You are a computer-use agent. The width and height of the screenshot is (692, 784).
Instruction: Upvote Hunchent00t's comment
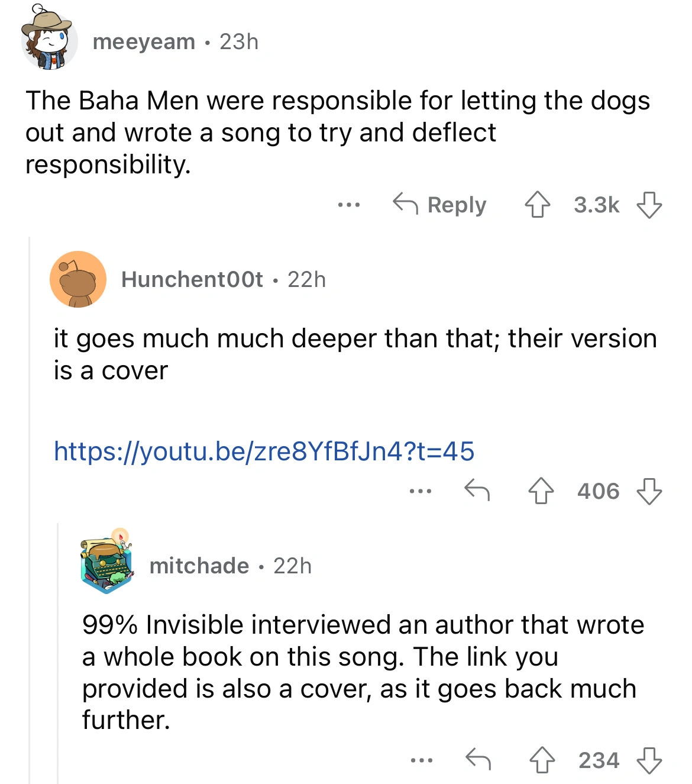(541, 491)
